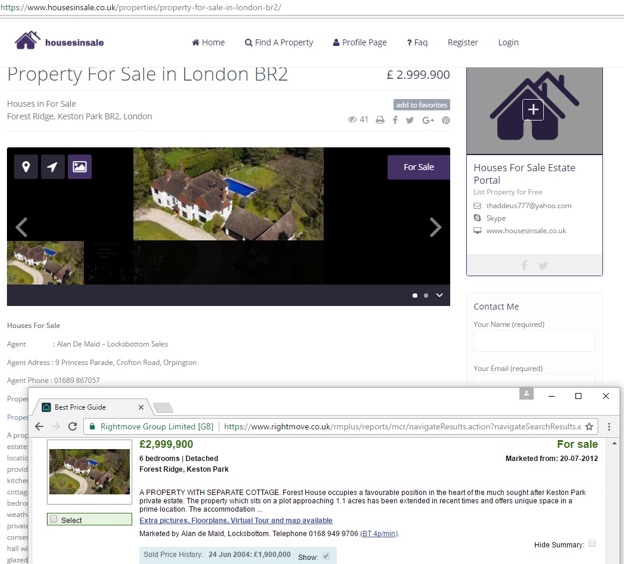This screenshot has height=564, width=624.
Task: Share listing on Pinterest icon
Action: tap(446, 120)
